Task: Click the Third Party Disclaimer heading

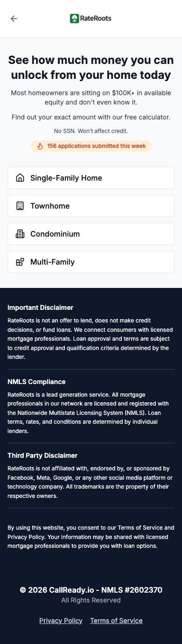Action: pyautogui.click(x=42, y=455)
